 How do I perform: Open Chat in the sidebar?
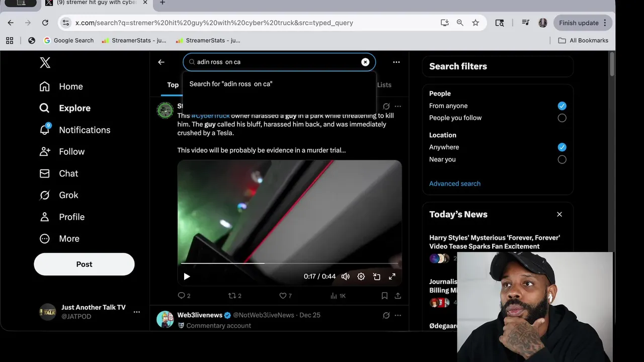(58, 173)
